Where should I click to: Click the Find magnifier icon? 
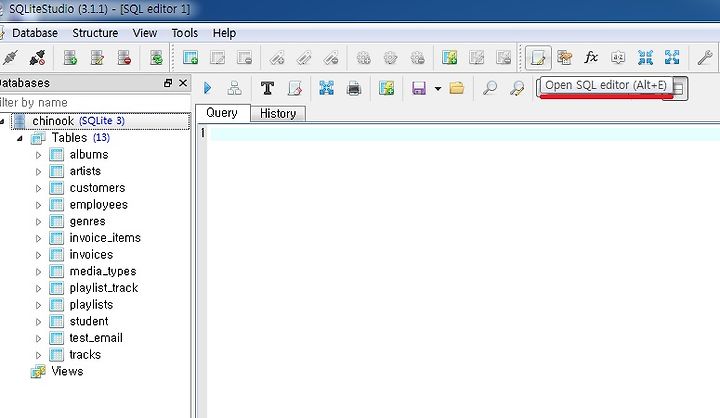point(490,88)
